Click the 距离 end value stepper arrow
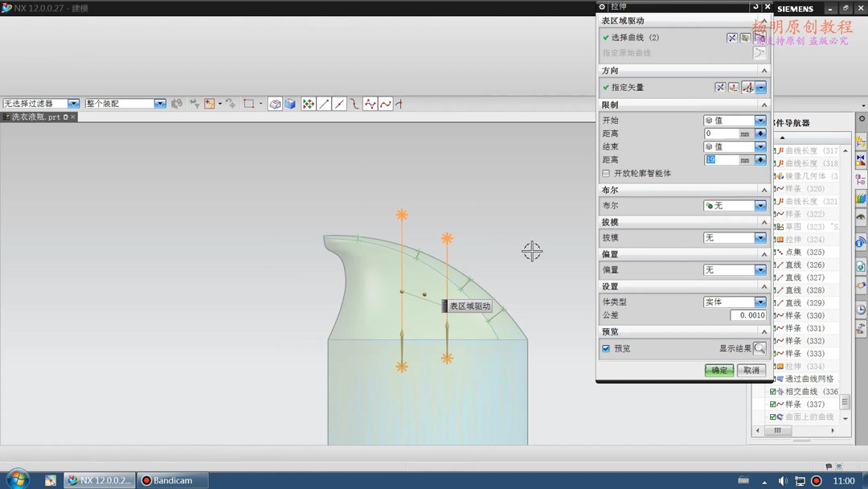The height and width of the screenshot is (489, 868). [x=759, y=159]
